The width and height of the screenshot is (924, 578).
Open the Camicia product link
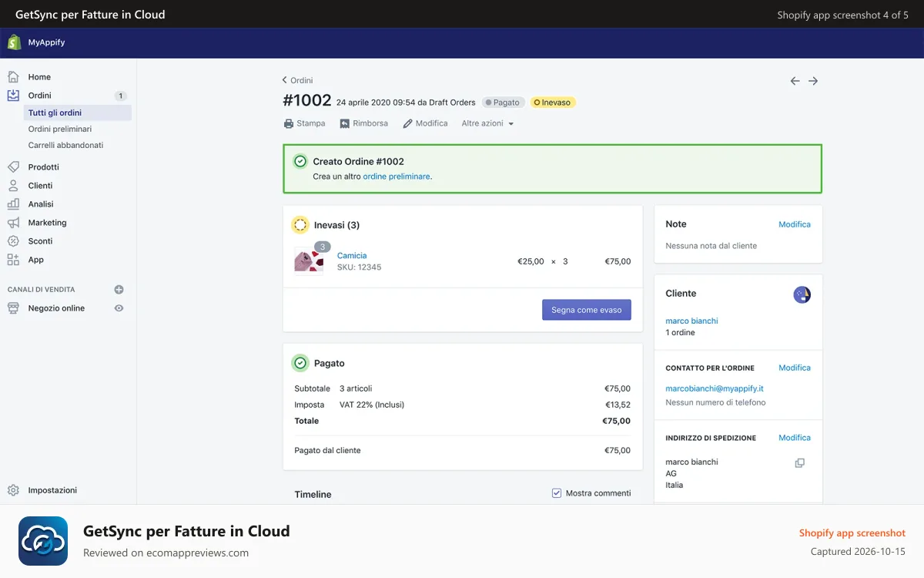[x=352, y=255]
